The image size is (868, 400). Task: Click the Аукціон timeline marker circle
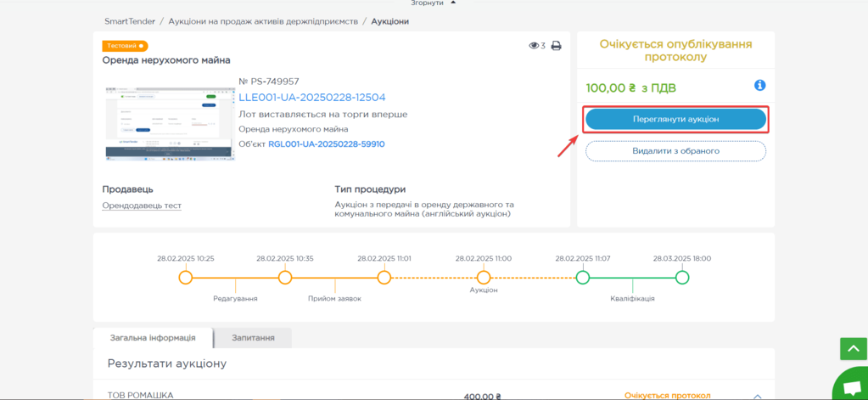coord(484,278)
